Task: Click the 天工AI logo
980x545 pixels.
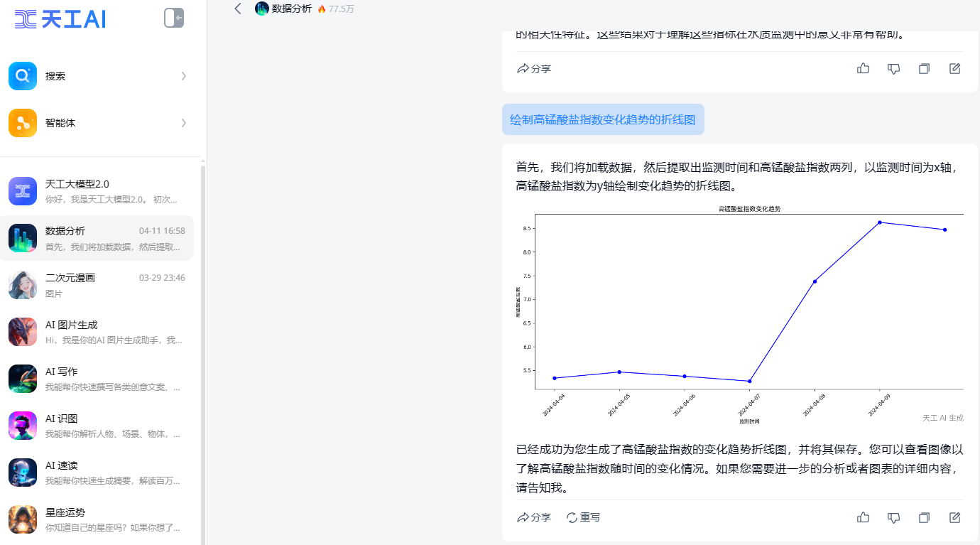Action: pos(60,19)
